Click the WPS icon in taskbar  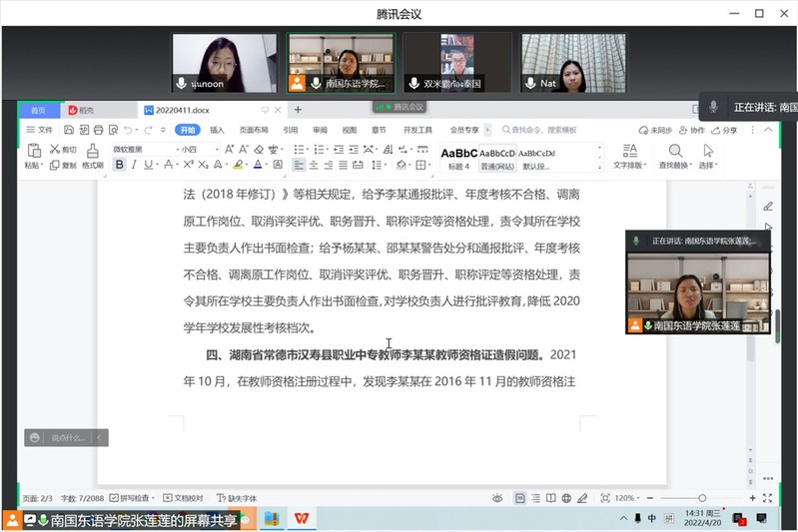click(301, 519)
